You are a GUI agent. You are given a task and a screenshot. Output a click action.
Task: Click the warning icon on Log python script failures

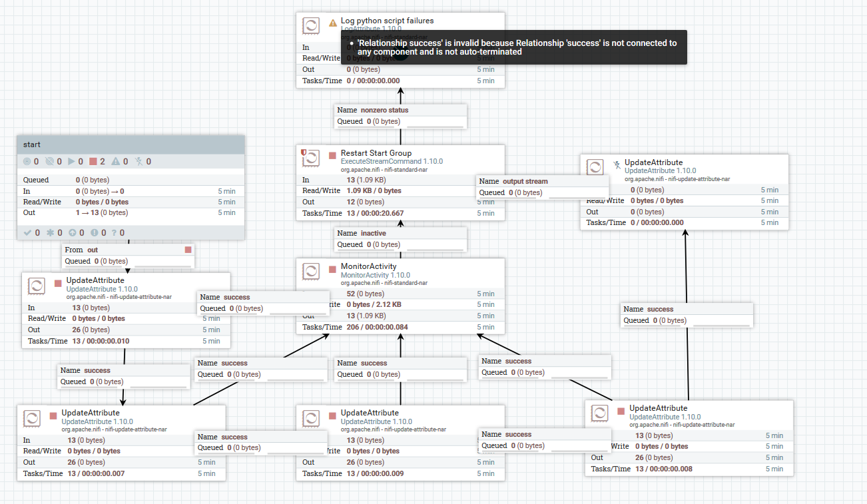(x=333, y=23)
